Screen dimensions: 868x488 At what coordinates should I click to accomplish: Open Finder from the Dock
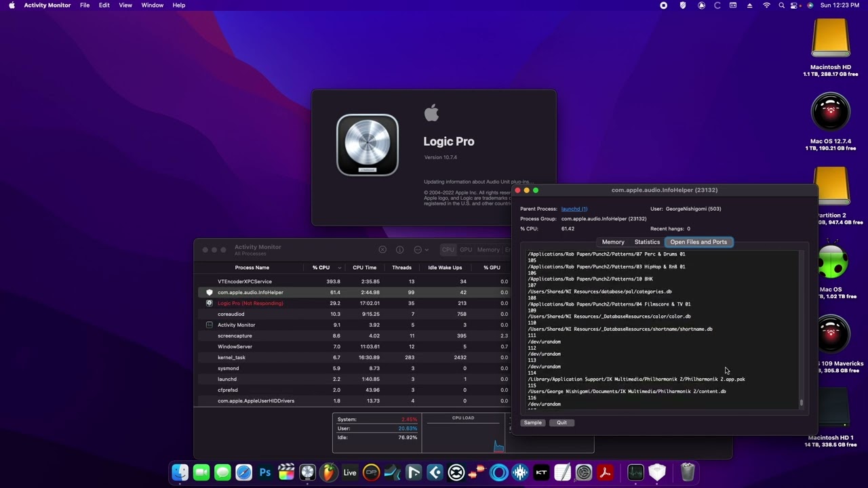point(180,472)
